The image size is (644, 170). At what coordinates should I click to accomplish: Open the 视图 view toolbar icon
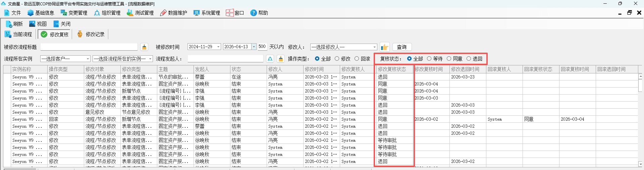32,24
